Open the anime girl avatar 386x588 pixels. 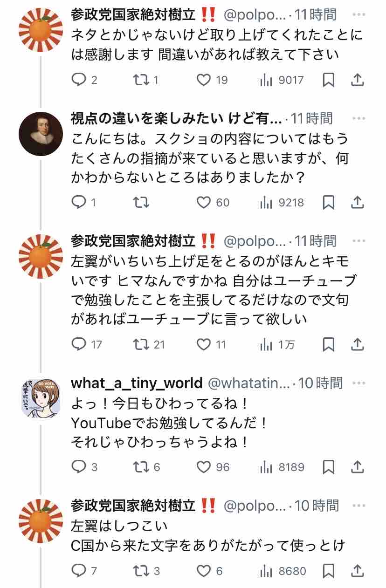pyautogui.click(x=41, y=398)
